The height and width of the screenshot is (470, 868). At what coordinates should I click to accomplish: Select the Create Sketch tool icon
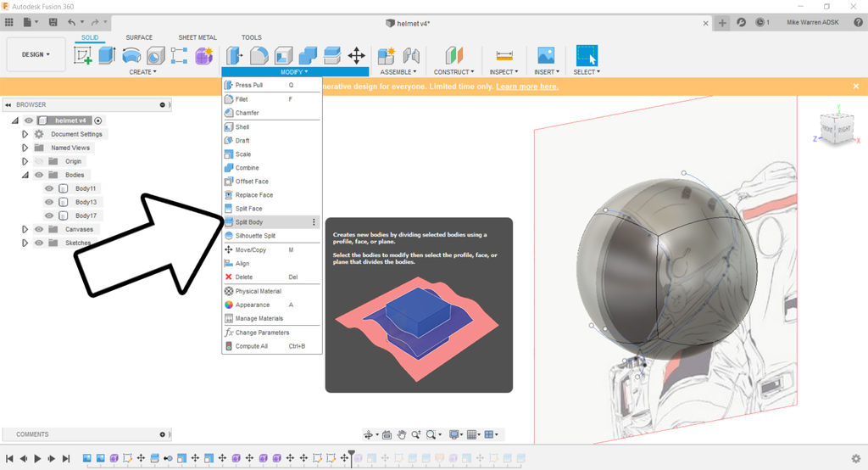click(83, 55)
